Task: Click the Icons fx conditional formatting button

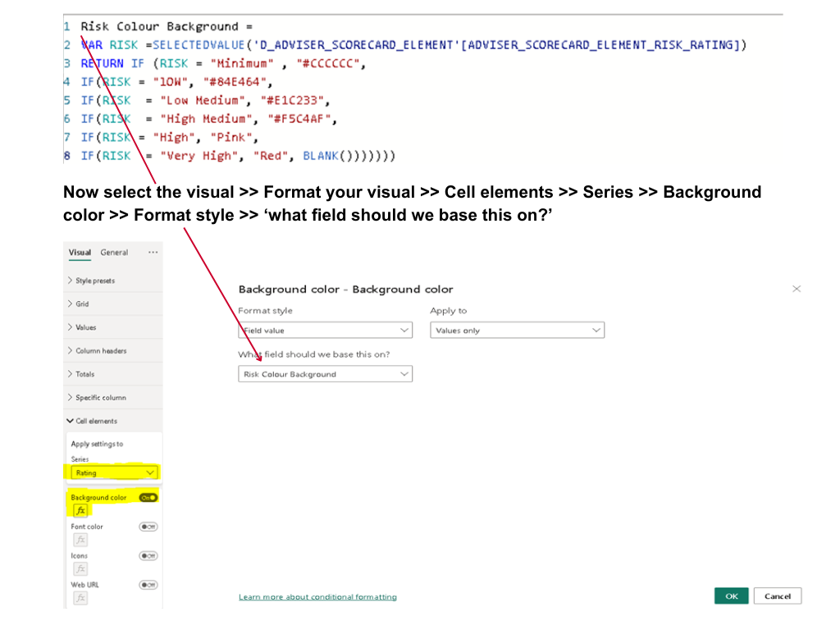Action: (80, 569)
